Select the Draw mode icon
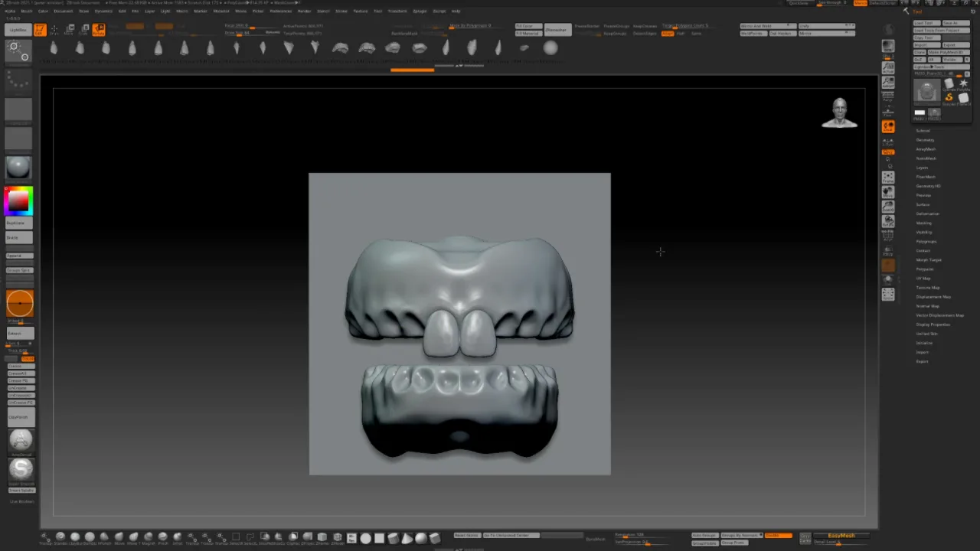 click(54, 30)
